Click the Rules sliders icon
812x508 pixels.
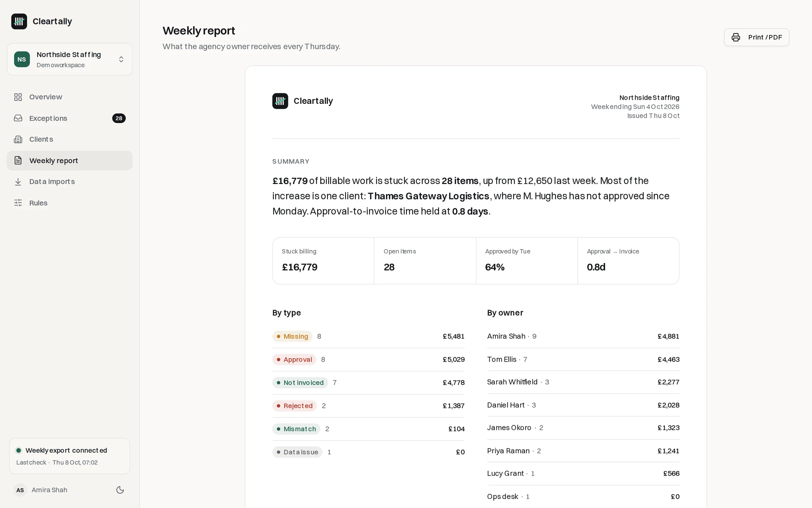click(18, 203)
